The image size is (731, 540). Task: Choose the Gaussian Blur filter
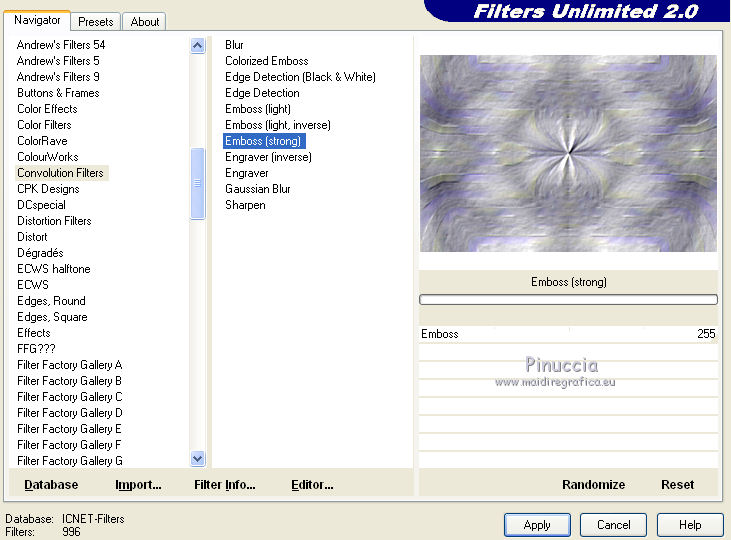(257, 189)
